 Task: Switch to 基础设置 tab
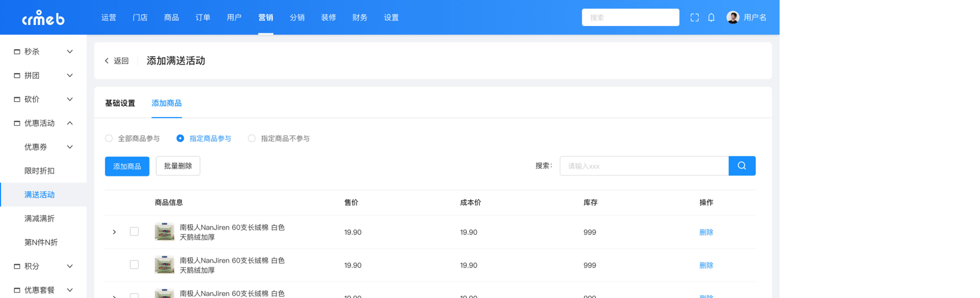[x=120, y=103]
